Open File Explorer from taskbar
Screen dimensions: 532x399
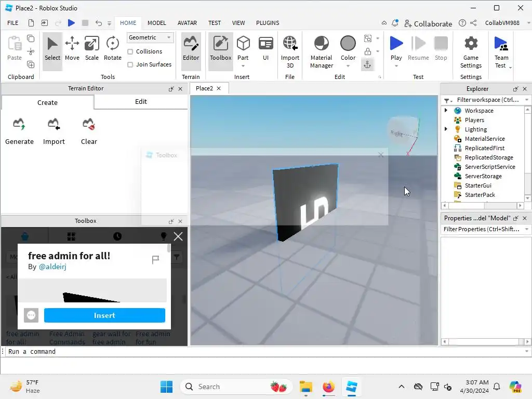(x=305, y=387)
